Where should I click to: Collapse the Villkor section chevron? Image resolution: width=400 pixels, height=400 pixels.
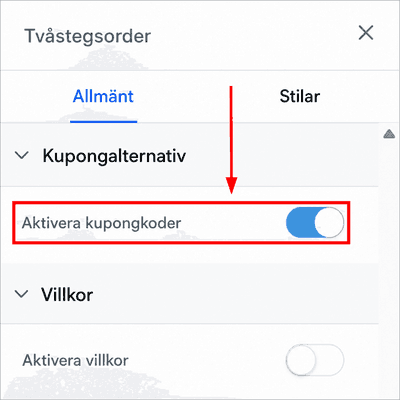coord(22,294)
